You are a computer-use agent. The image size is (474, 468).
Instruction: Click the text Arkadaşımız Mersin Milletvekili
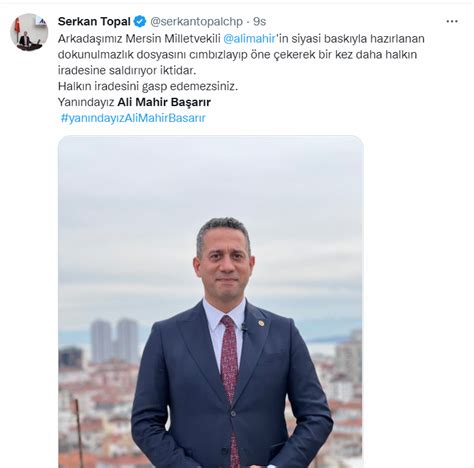click(x=139, y=39)
